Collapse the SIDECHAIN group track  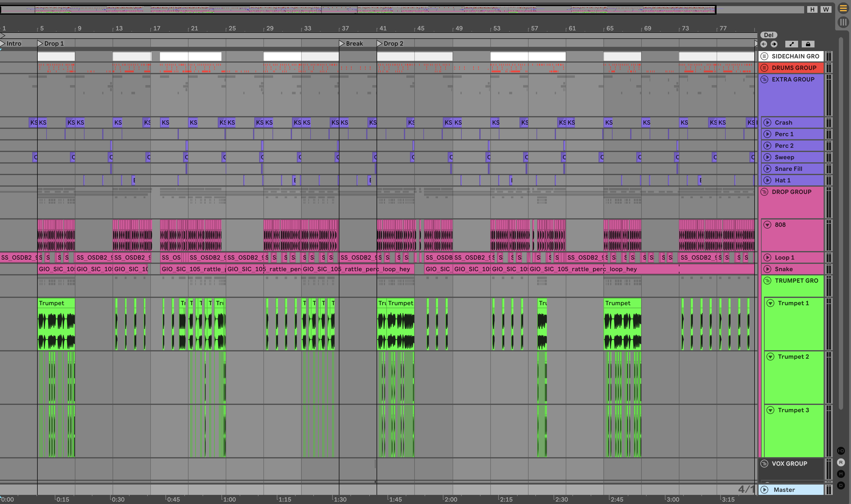pyautogui.click(x=764, y=56)
